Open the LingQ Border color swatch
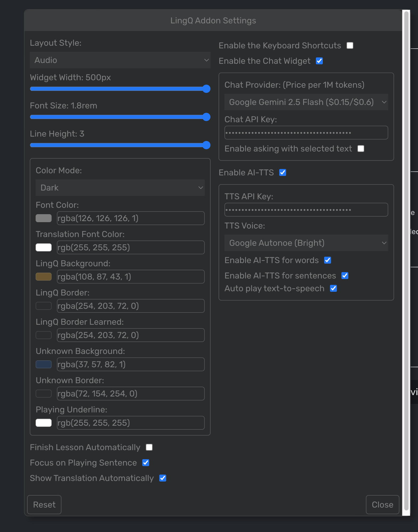Viewport: 418px width, 532px height. [x=44, y=306]
